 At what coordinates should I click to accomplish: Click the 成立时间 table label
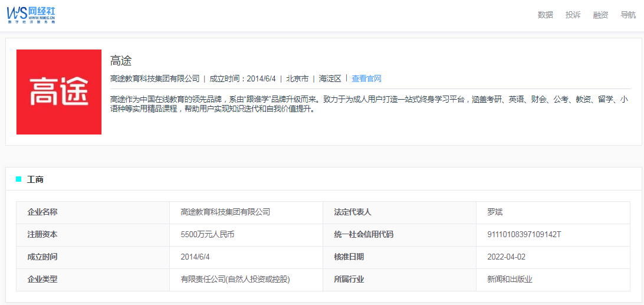point(42,257)
